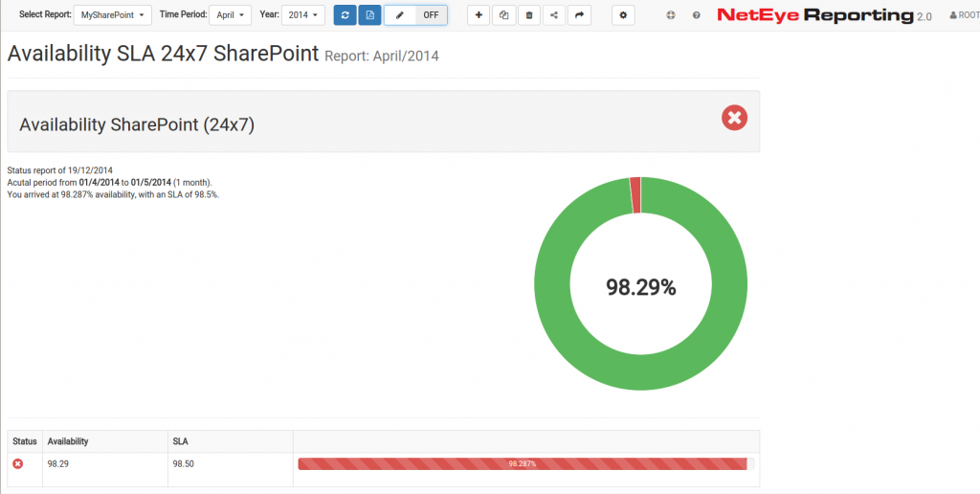
Task: Click the plus add icon
Action: click(479, 15)
